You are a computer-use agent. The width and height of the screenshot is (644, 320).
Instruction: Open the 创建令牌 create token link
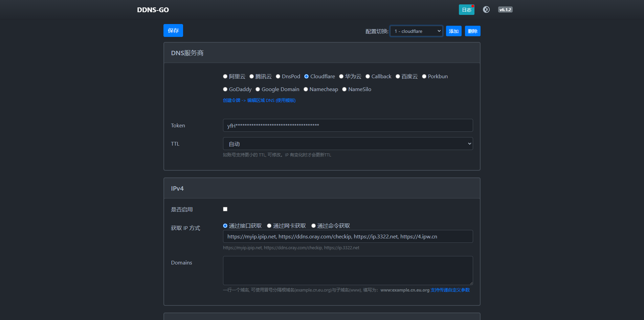pyautogui.click(x=231, y=100)
